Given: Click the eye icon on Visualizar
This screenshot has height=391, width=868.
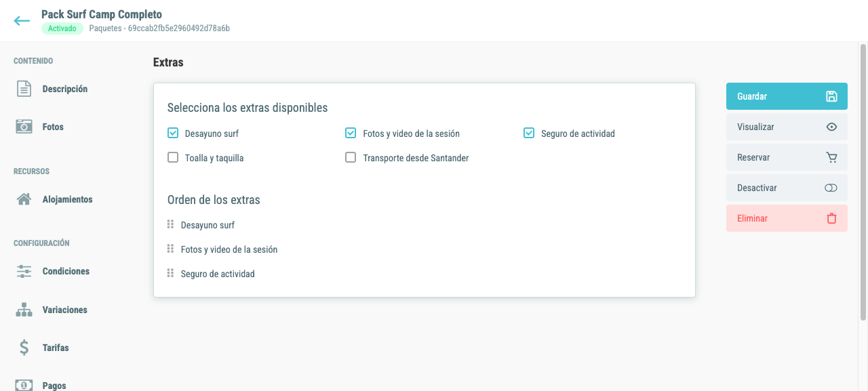Looking at the screenshot, I should [x=831, y=127].
